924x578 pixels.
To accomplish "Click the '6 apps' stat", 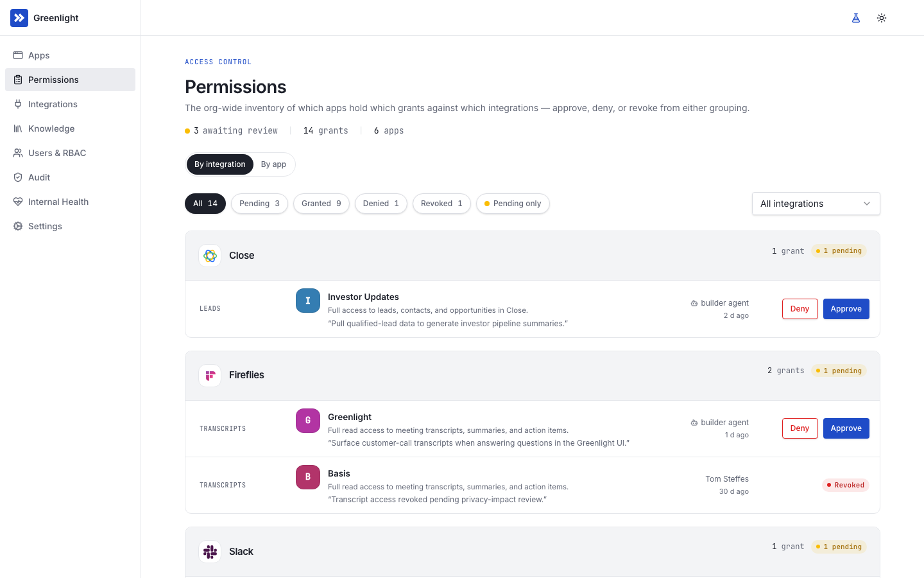I will point(389,130).
